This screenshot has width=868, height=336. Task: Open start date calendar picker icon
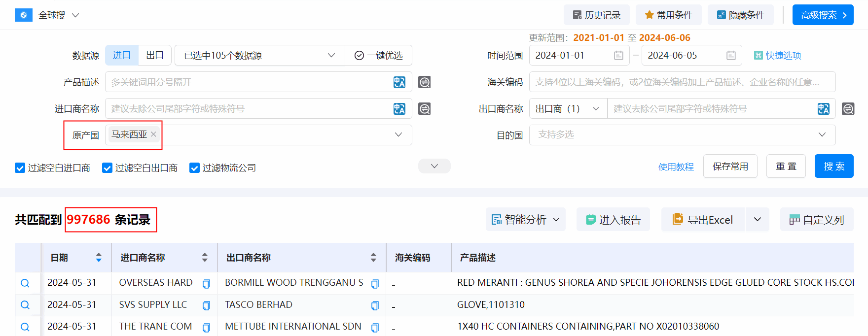tap(618, 56)
